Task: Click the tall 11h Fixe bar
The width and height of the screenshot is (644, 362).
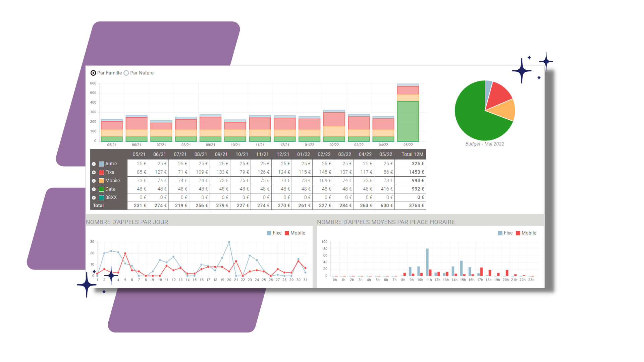Action: tap(427, 262)
